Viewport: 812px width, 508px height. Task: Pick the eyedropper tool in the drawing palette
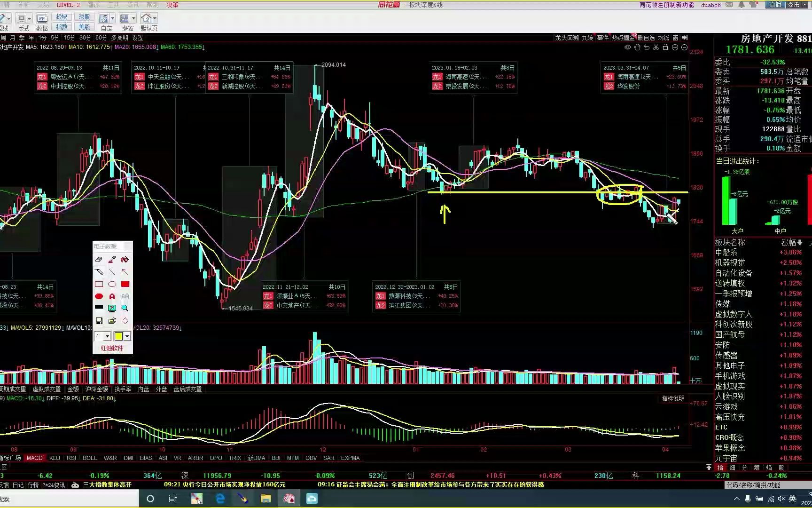coord(112,260)
